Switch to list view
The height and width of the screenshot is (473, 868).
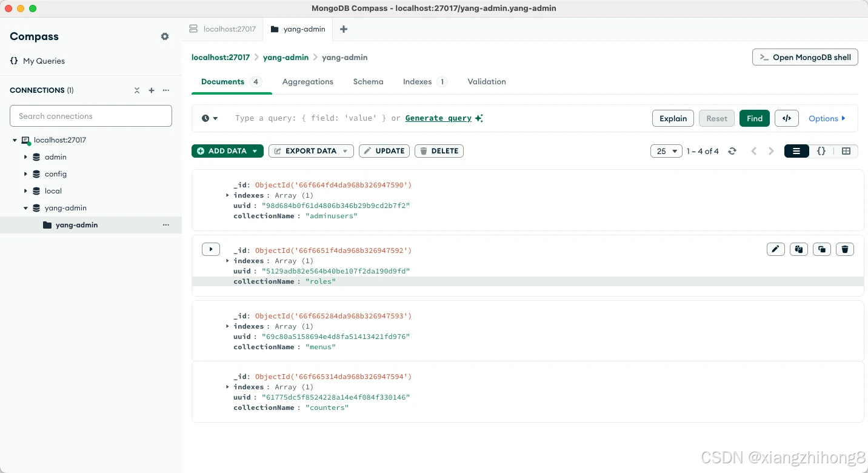pyautogui.click(x=796, y=151)
